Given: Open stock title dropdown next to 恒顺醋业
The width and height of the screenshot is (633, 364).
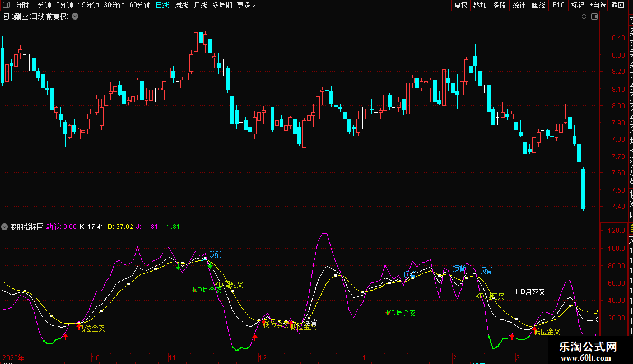Looking at the screenshot, I should coord(75,17).
